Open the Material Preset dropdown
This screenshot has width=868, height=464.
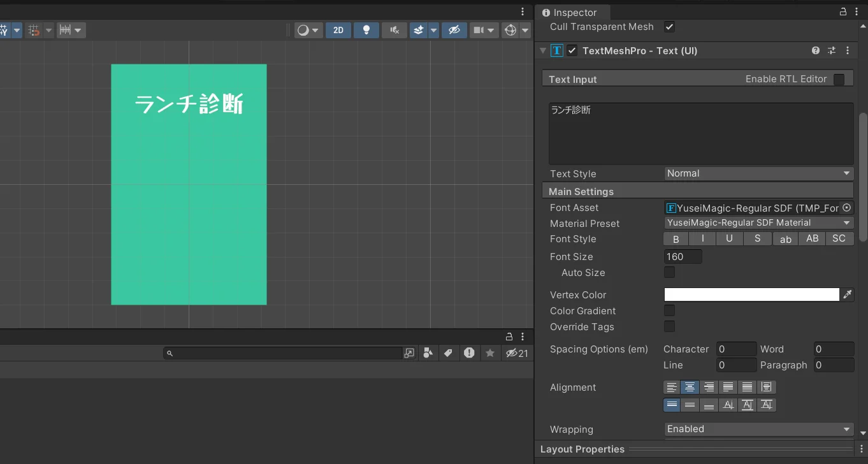(x=758, y=223)
